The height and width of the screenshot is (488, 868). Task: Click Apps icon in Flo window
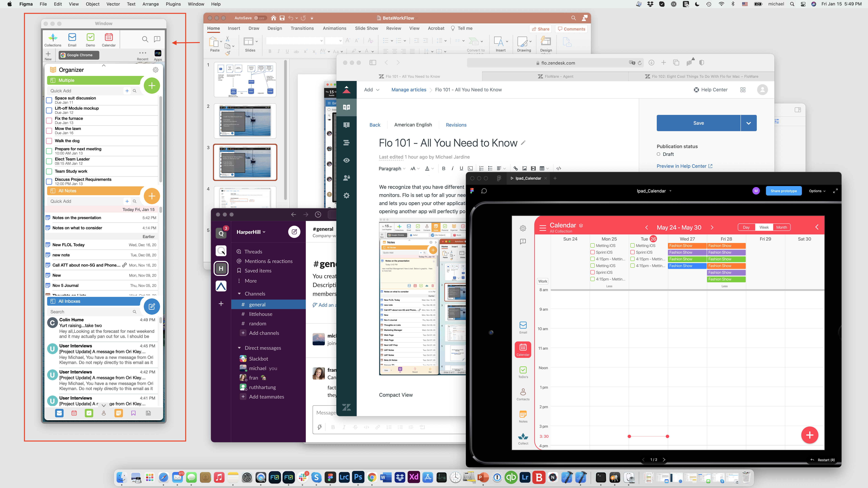pos(158,55)
